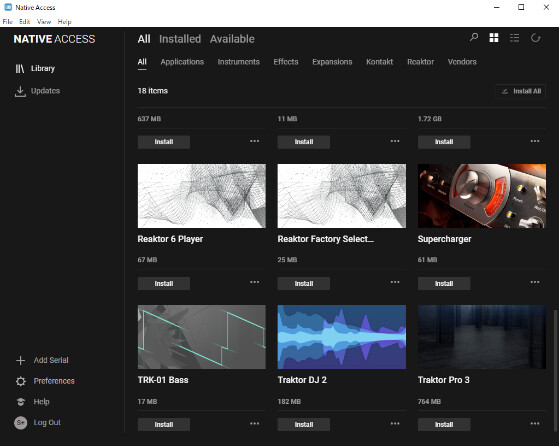Click the library vertical scrollbar thumb
The width and height of the screenshot is (559, 446).
coord(555,371)
